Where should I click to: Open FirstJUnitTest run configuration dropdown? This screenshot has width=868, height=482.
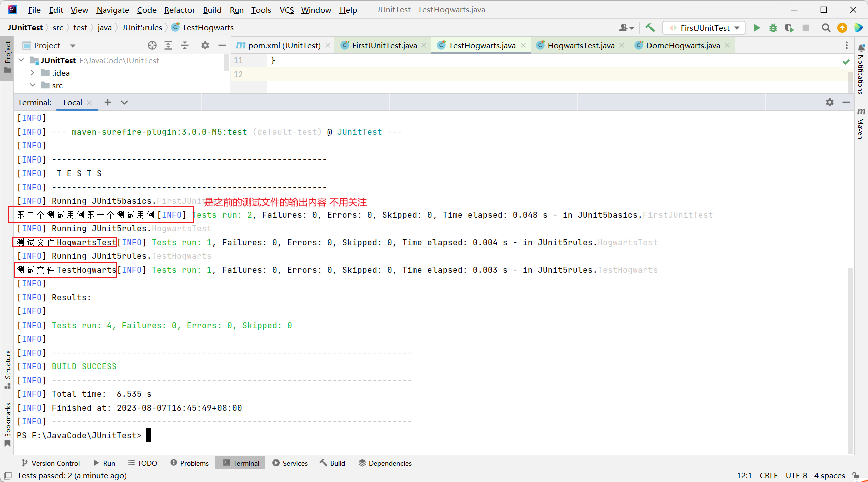coord(704,28)
